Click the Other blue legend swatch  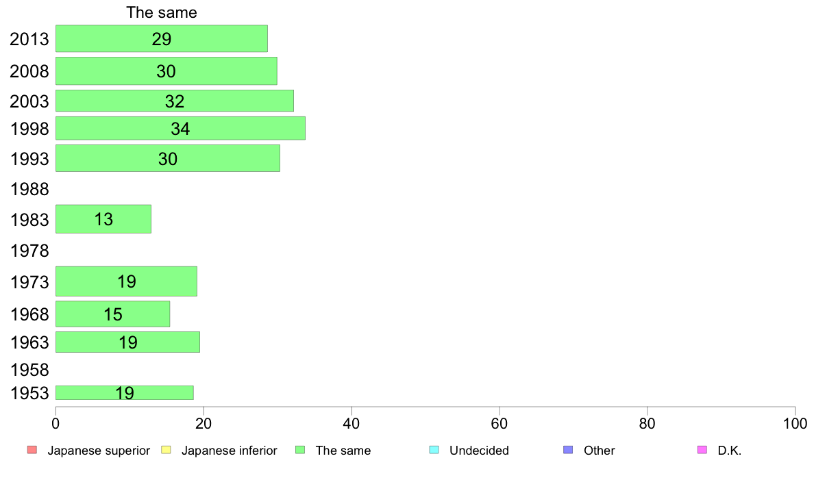[568, 449]
